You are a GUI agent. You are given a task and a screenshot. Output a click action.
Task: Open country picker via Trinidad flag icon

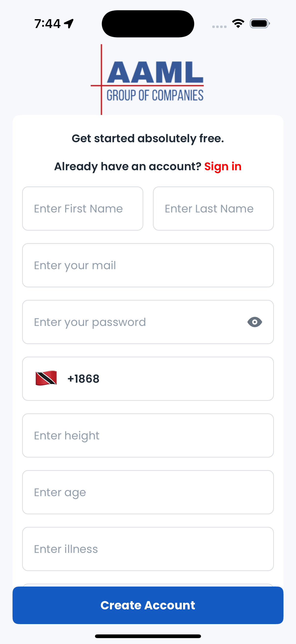[x=46, y=378]
